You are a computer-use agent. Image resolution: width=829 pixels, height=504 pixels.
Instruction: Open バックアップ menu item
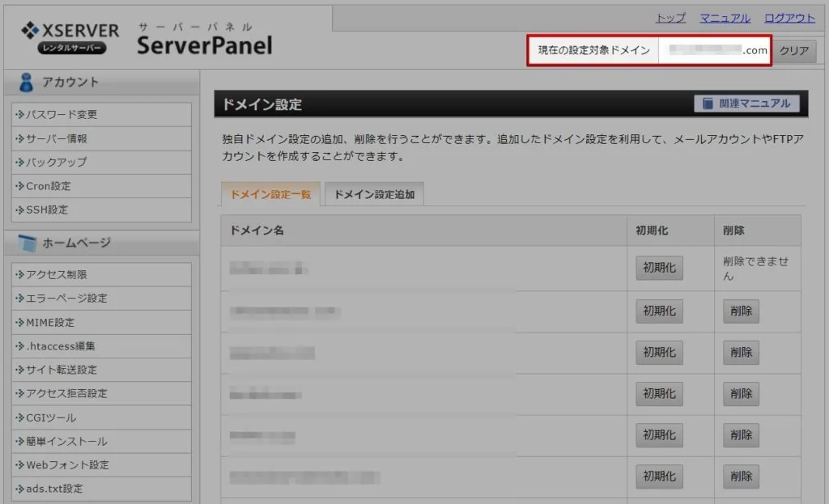(x=101, y=162)
